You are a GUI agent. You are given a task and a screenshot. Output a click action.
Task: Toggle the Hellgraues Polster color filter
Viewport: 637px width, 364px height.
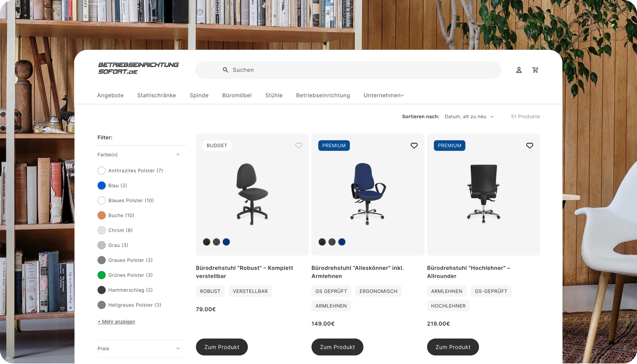click(129, 305)
